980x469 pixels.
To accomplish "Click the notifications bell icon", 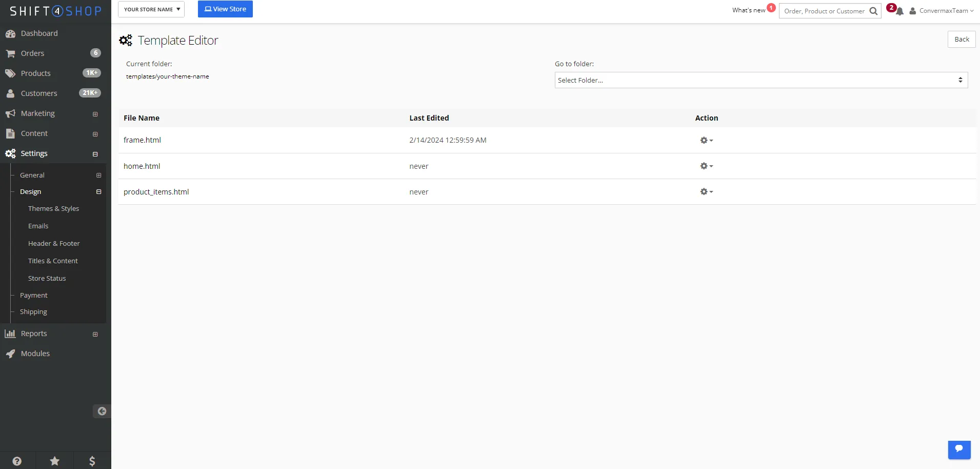I will coord(899,11).
